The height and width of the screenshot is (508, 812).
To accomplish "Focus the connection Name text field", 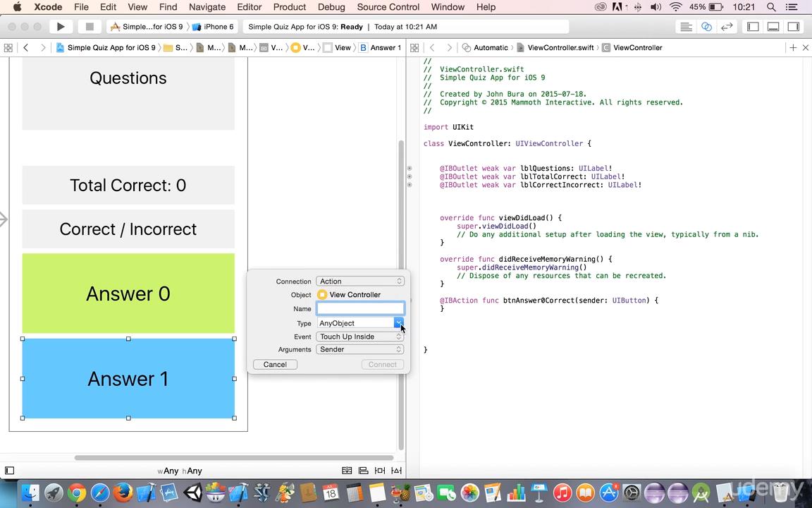I will 360,308.
